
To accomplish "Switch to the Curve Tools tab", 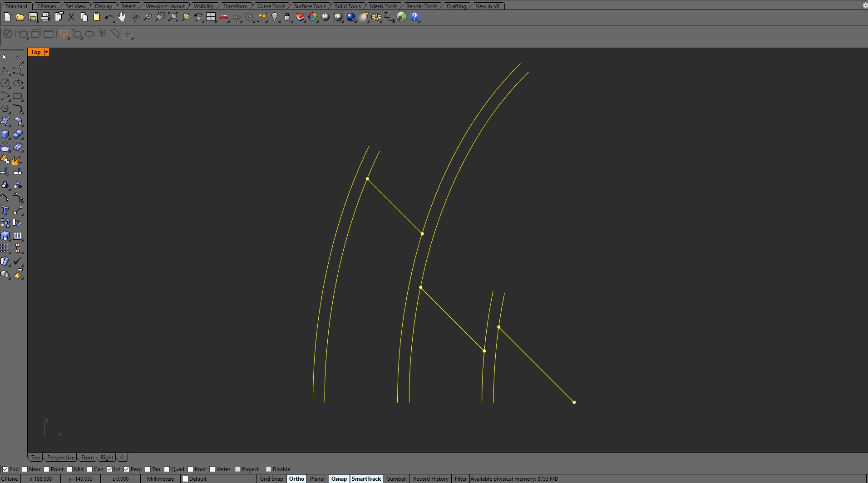I will 271,6.
